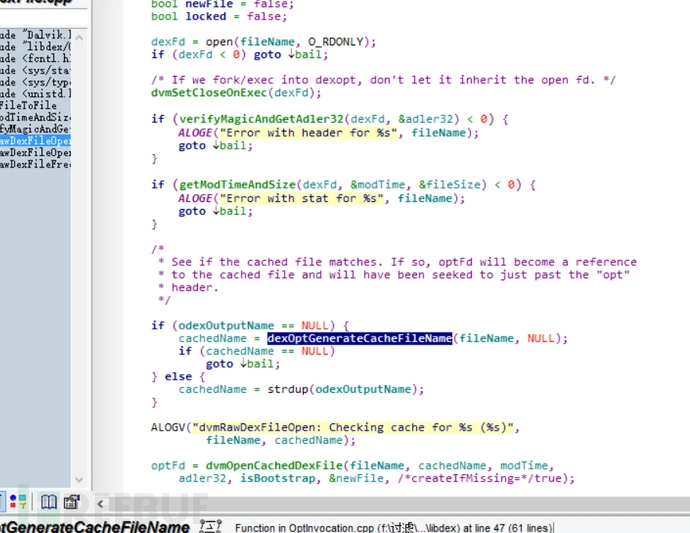This screenshot has width=690, height=533.
Task: Click the "Function in OptInvocation.cpp" status text
Action: coord(393,528)
